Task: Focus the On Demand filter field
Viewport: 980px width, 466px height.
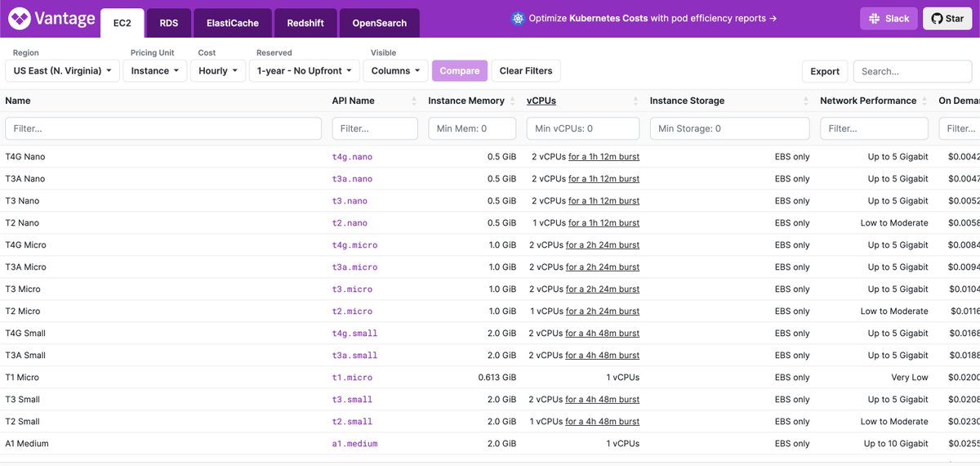Action: click(x=960, y=128)
